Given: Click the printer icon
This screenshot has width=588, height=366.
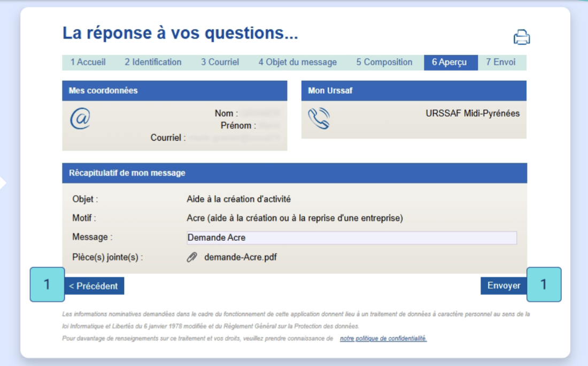Looking at the screenshot, I should click(x=522, y=37).
